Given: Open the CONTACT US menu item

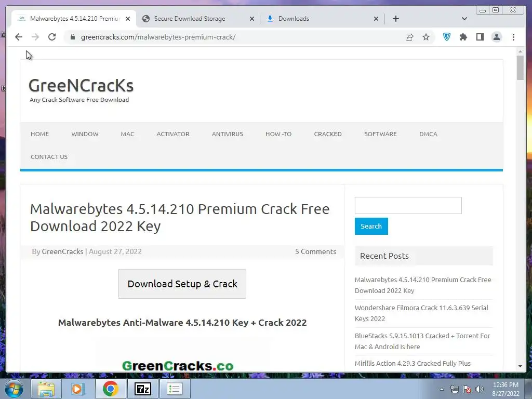Looking at the screenshot, I should 49,157.
